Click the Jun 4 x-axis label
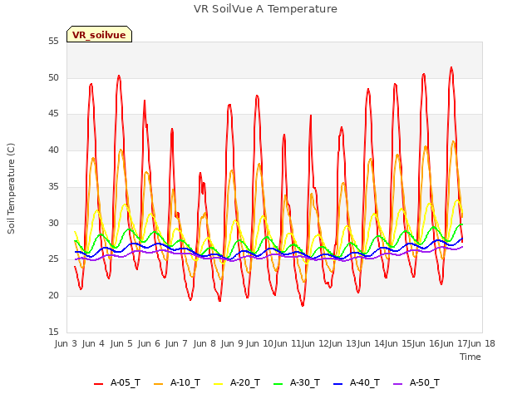This screenshot has width=532, height=399. point(93,343)
